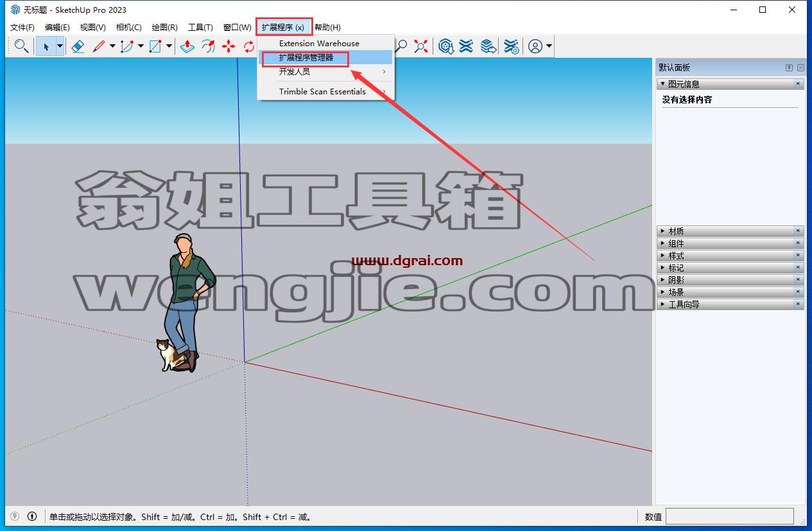The width and height of the screenshot is (812, 531).
Task: Click the user account profile icon
Action: (535, 46)
